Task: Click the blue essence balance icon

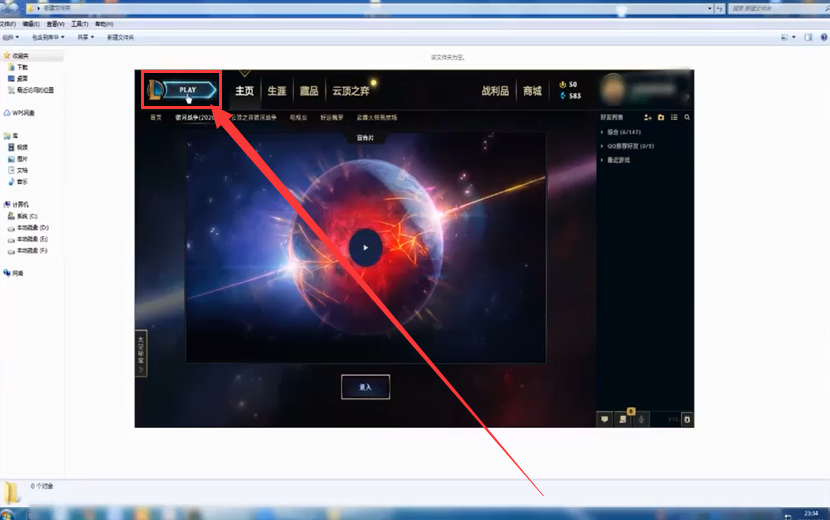Action: [x=562, y=96]
